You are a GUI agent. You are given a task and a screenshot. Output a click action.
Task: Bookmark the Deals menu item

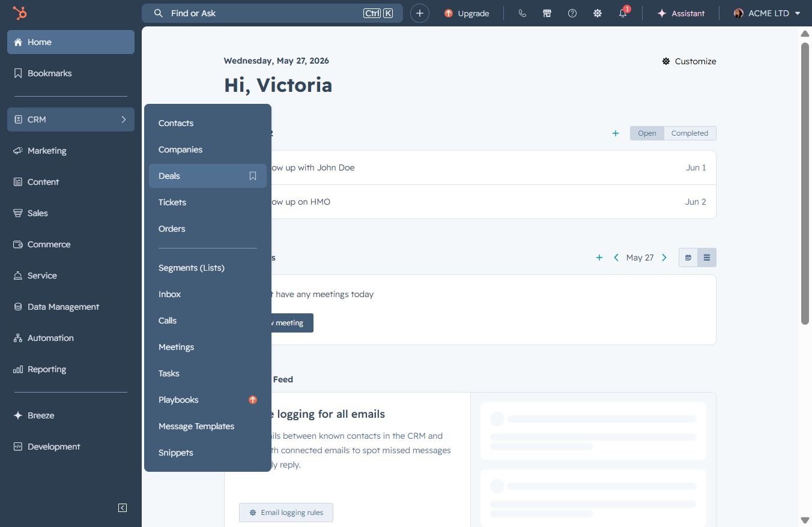253,176
